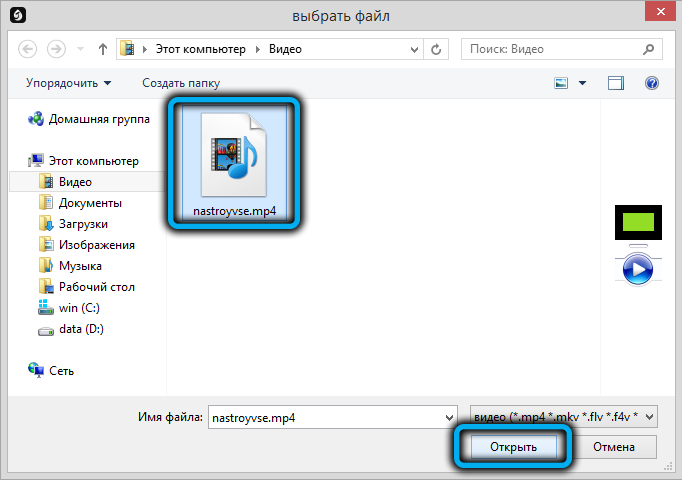
Task: Click the Этот компьютер computer icon
Action: tap(36, 160)
